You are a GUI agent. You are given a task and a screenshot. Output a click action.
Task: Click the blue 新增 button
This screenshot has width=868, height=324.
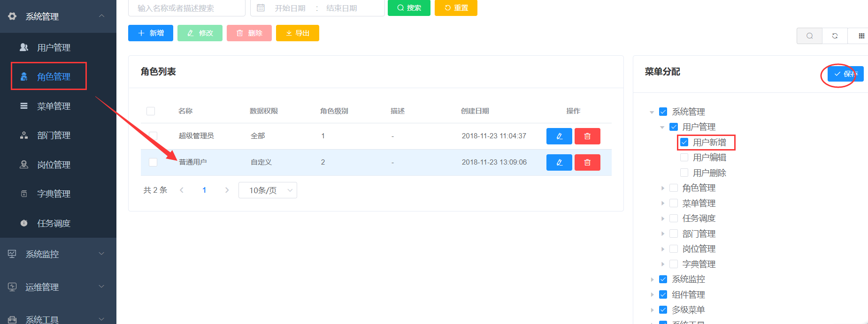[x=151, y=33]
